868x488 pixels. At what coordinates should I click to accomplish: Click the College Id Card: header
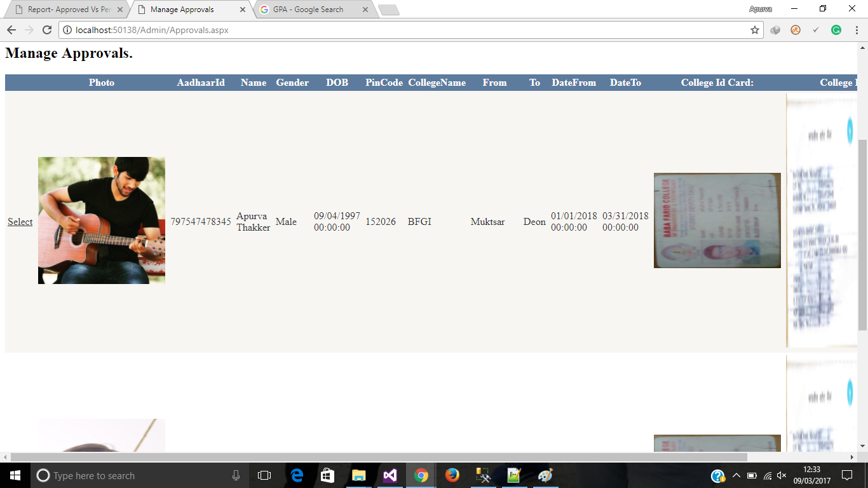[717, 83]
